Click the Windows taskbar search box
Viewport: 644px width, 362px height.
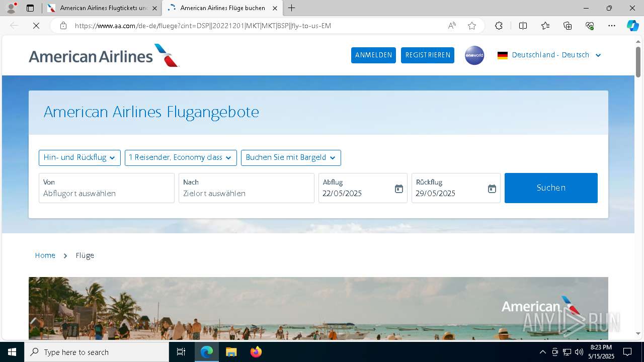[97, 352]
